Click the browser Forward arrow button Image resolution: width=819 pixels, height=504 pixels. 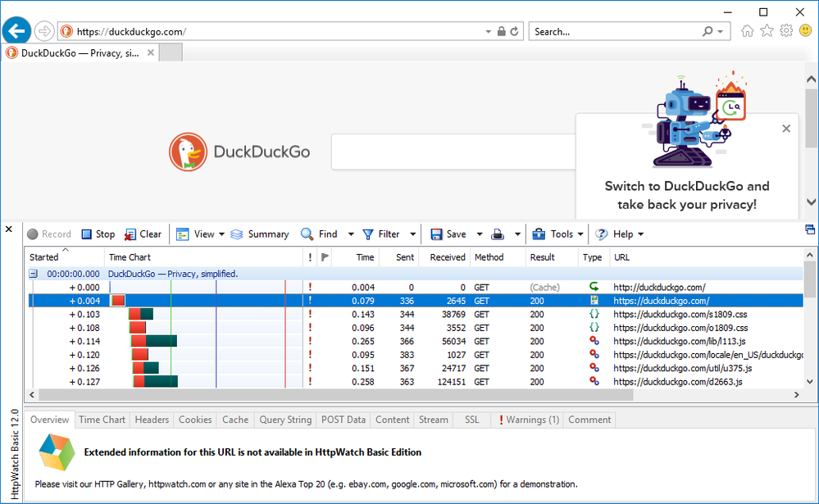pos(44,31)
